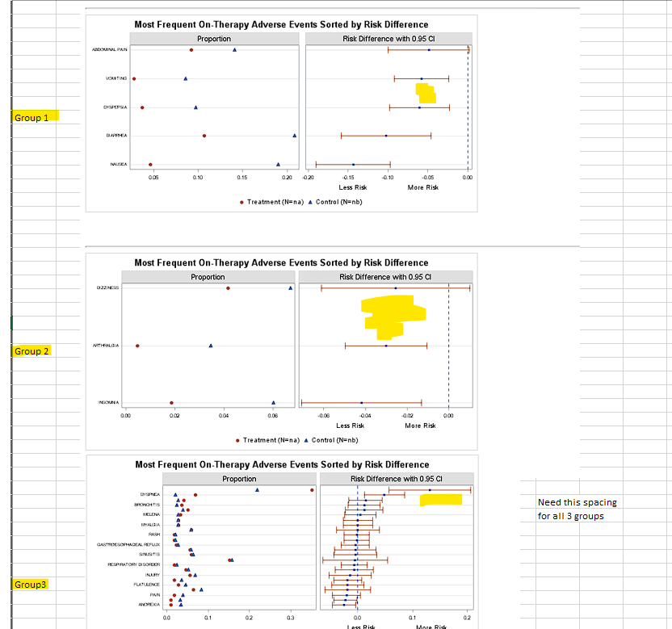Image resolution: width=672 pixels, height=629 pixels.
Task: Click the red marker for DYSPNEA in Group 3 chart
Action: point(313,489)
